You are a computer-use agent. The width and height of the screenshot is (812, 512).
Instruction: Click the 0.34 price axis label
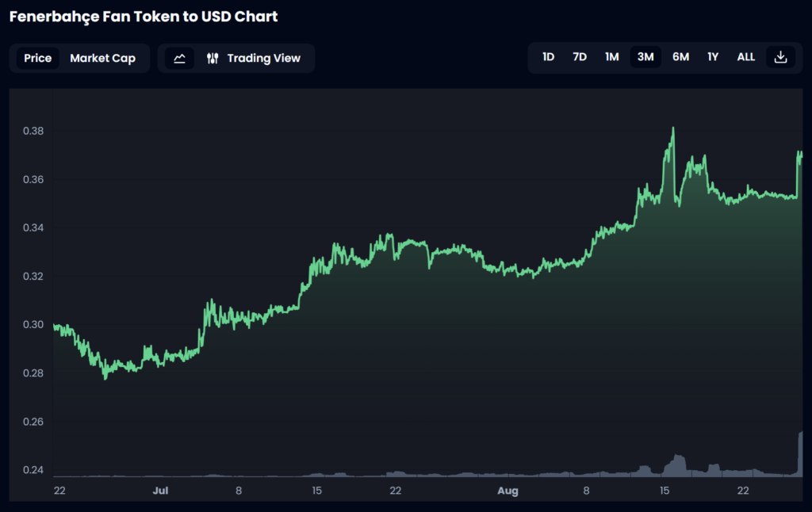tap(33, 227)
